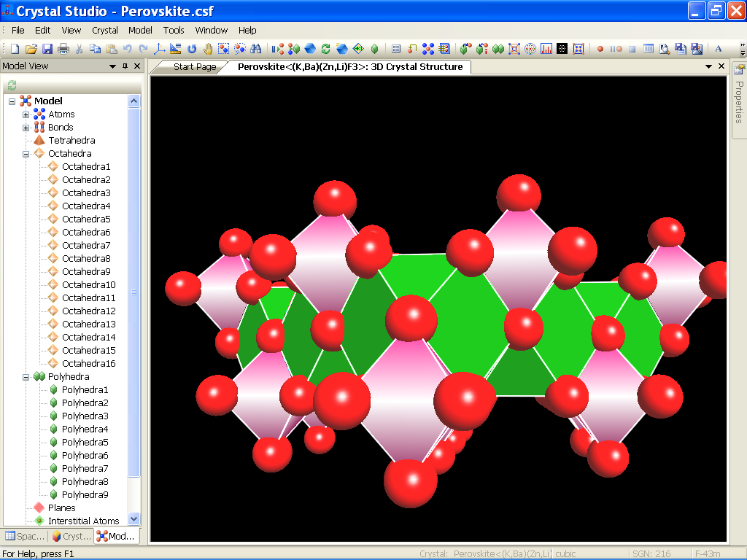The width and height of the screenshot is (747, 560).
Task: Select the hand pan tool
Action: click(208, 49)
